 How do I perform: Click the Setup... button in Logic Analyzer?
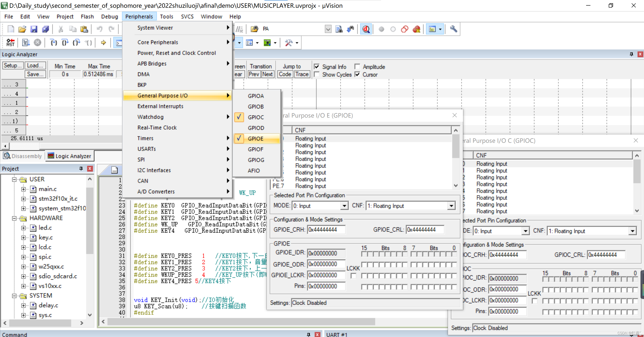tap(12, 65)
